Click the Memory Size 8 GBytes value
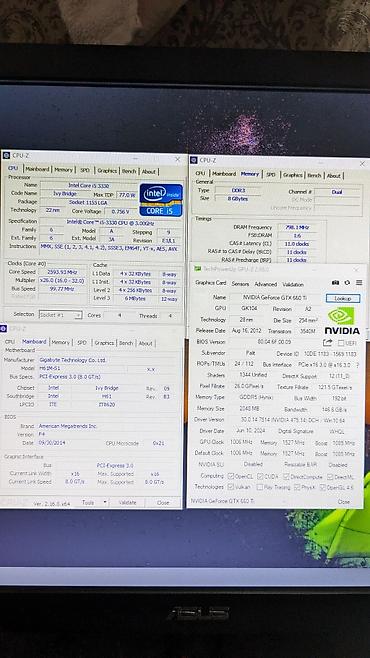 (237, 199)
